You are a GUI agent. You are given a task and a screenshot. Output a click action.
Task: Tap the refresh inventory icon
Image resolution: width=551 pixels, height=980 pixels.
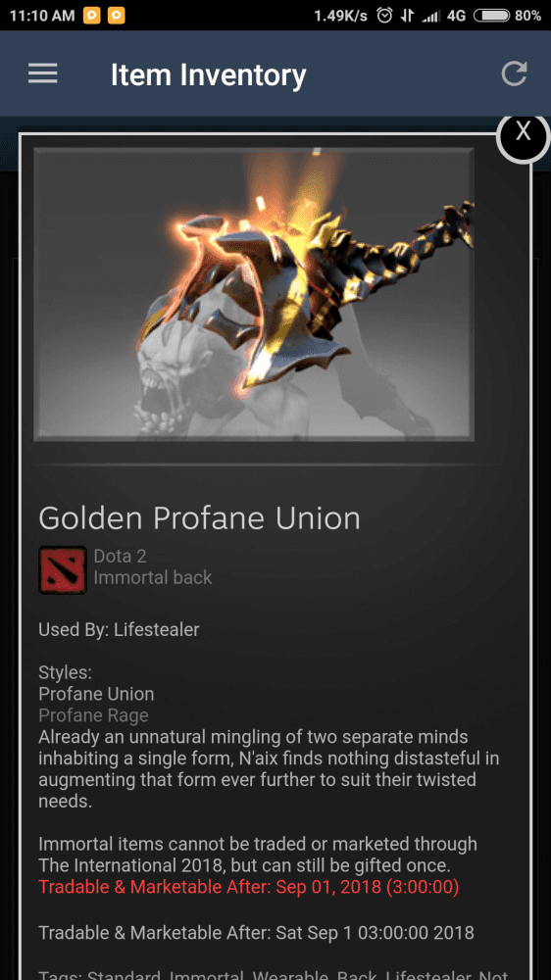514,73
